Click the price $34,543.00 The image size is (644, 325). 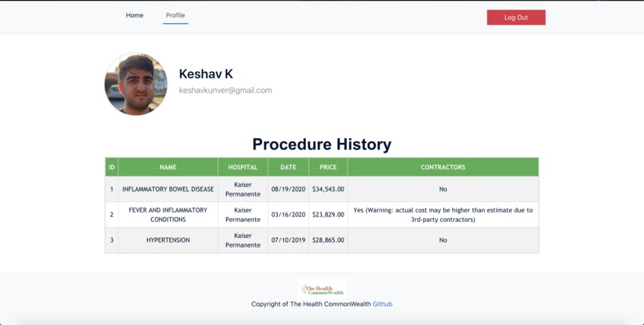pyautogui.click(x=328, y=189)
